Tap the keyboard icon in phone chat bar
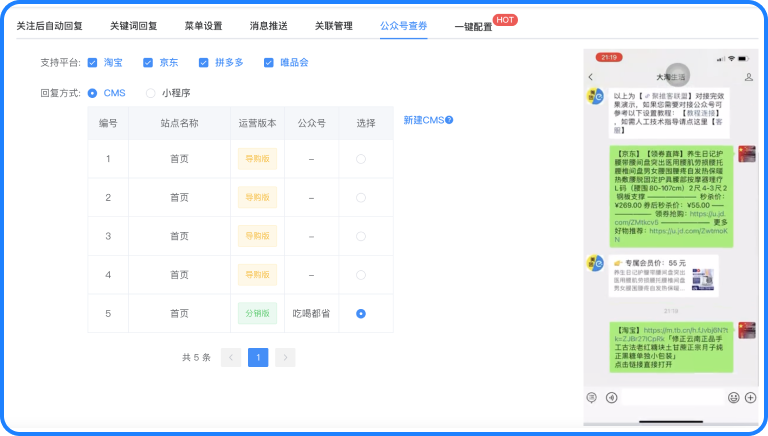The height and width of the screenshot is (436, 768). [593, 397]
